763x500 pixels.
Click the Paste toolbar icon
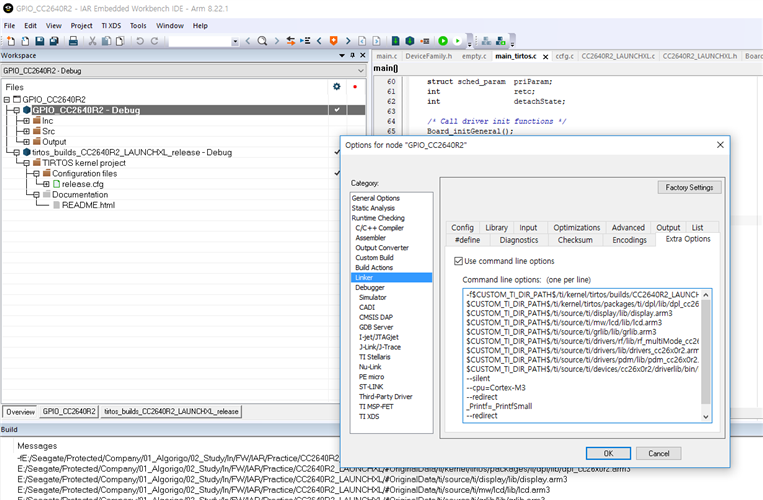point(120,41)
